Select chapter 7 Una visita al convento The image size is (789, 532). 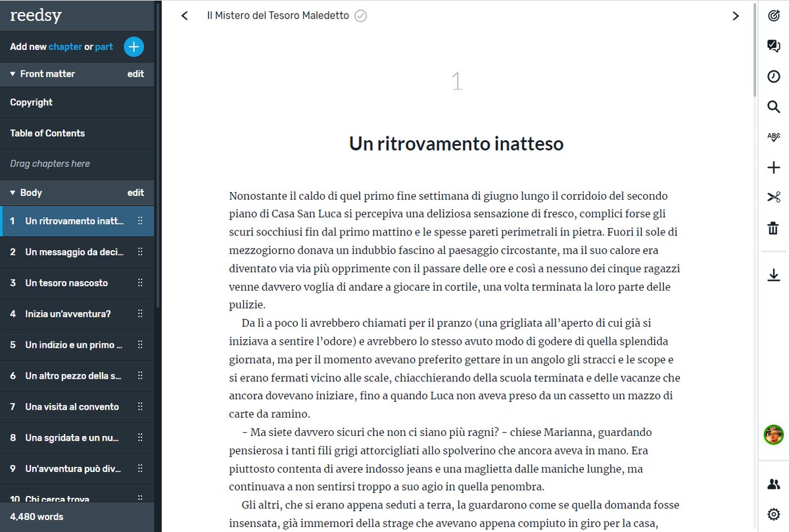point(77,406)
